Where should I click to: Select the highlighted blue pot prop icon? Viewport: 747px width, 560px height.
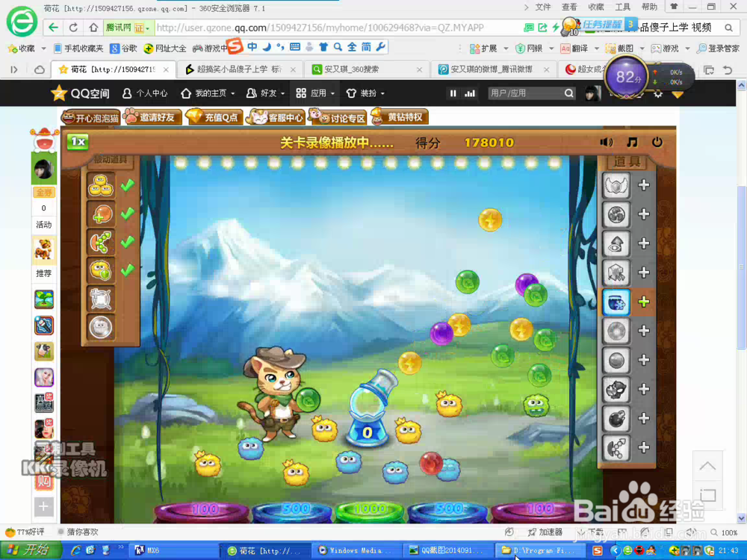616,302
